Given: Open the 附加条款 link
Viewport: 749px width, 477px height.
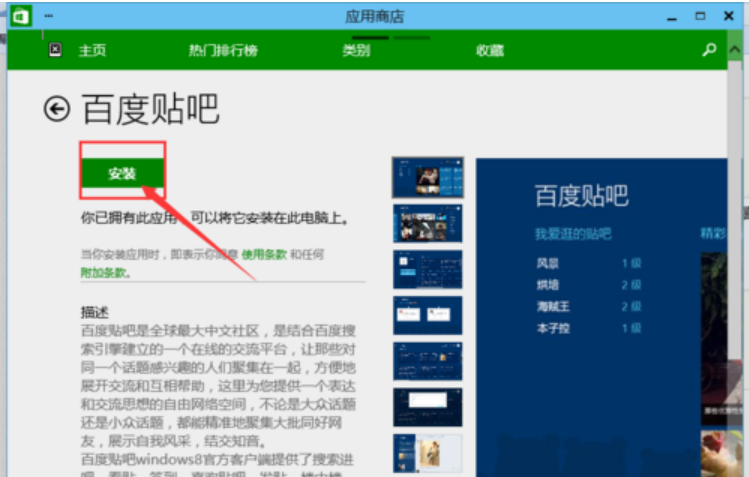Looking at the screenshot, I should (105, 273).
